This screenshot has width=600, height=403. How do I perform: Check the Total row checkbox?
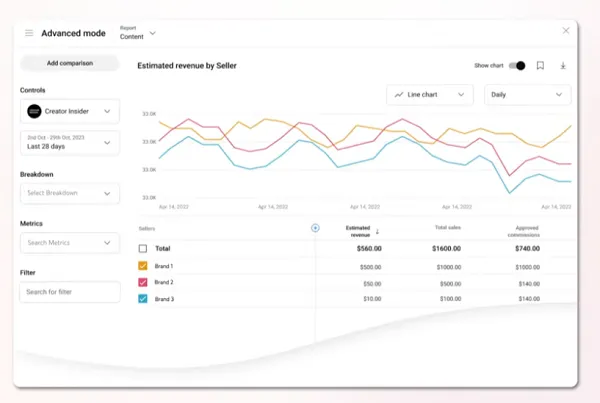(x=143, y=248)
